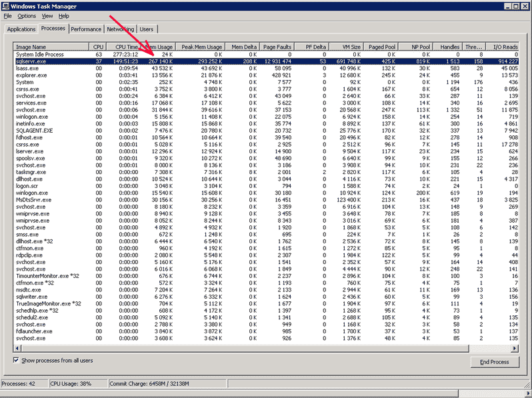
Task: Switch to the Applications tab
Action: pos(21,29)
